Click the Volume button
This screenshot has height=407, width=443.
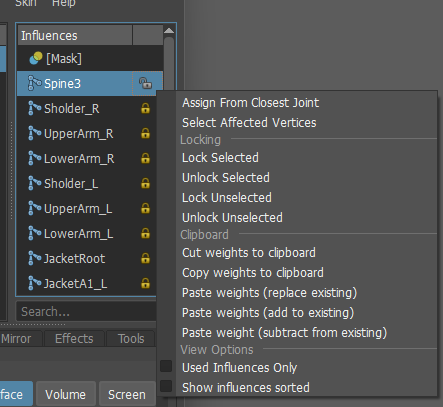(x=66, y=394)
